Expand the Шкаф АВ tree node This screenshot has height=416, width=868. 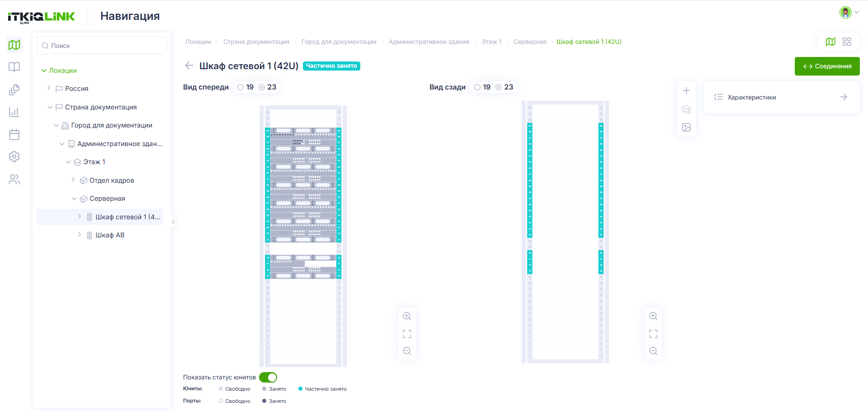click(x=80, y=235)
